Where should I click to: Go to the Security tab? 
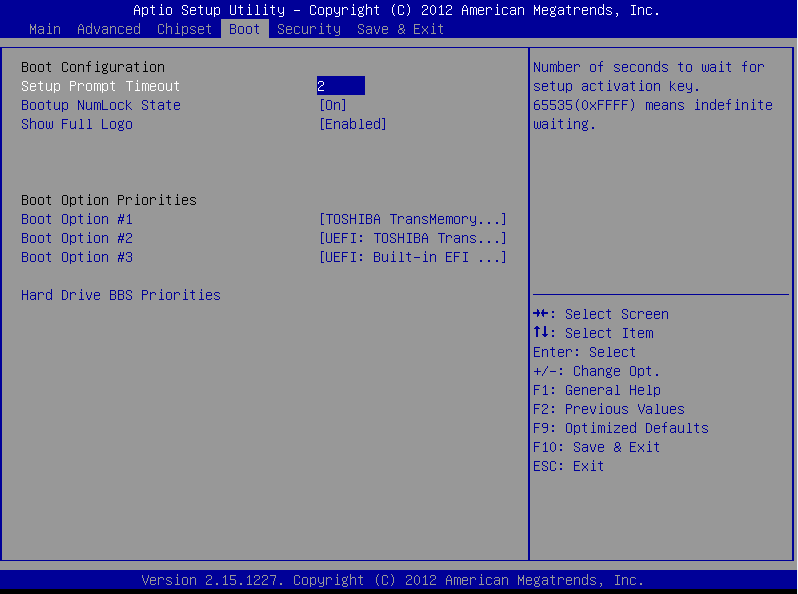click(308, 29)
